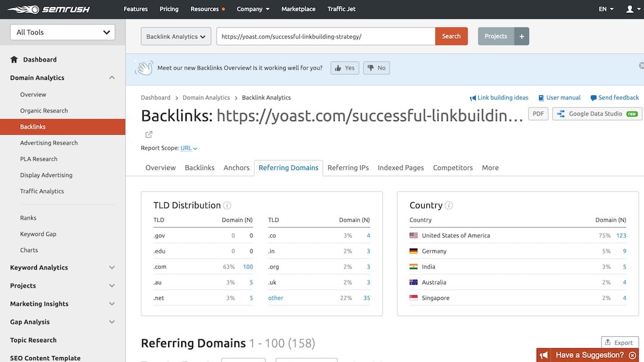The height and width of the screenshot is (362, 644).
Task: Click 'other' TLD link
Action: click(x=275, y=298)
